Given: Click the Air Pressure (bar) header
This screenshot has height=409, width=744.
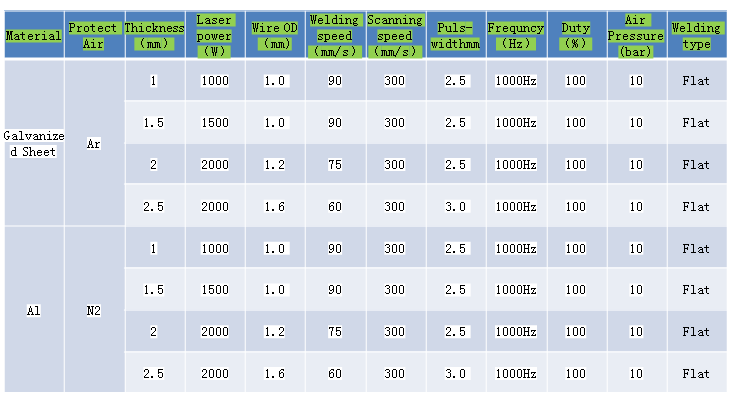Looking at the screenshot, I should pyautogui.click(x=635, y=35).
